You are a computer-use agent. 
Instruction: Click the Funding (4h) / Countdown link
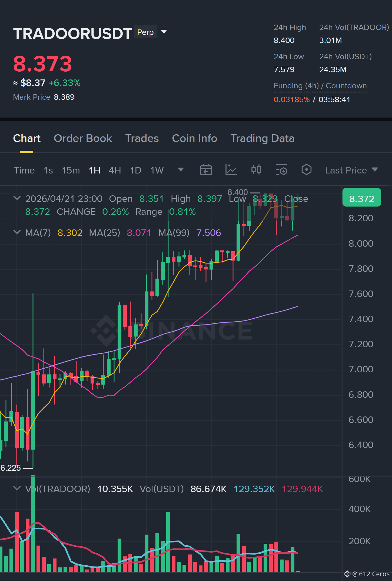coord(320,86)
